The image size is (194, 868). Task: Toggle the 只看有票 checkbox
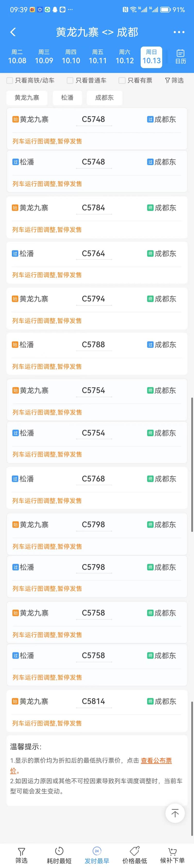122,80
